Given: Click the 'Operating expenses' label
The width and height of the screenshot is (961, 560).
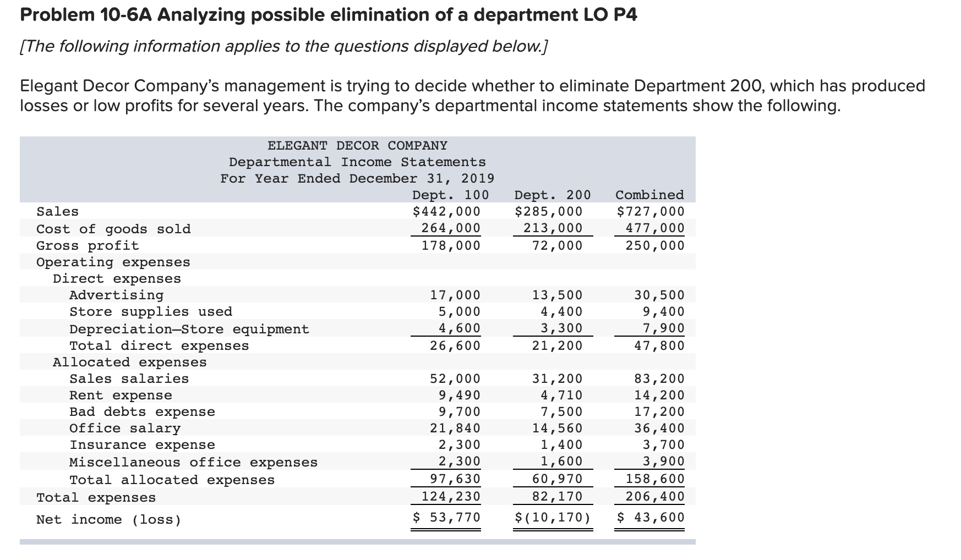Looking at the screenshot, I should coord(113,262).
